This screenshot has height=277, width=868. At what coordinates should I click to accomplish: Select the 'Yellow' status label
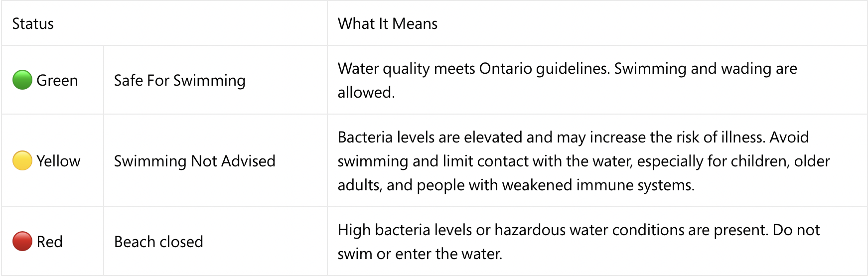coord(58,161)
